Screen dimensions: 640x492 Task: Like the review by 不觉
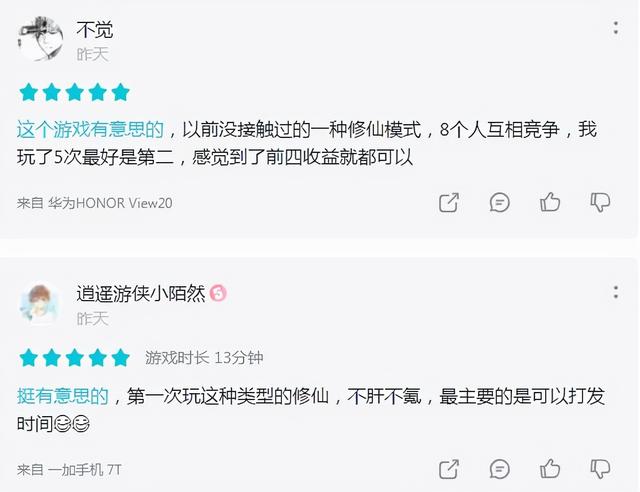(550, 202)
